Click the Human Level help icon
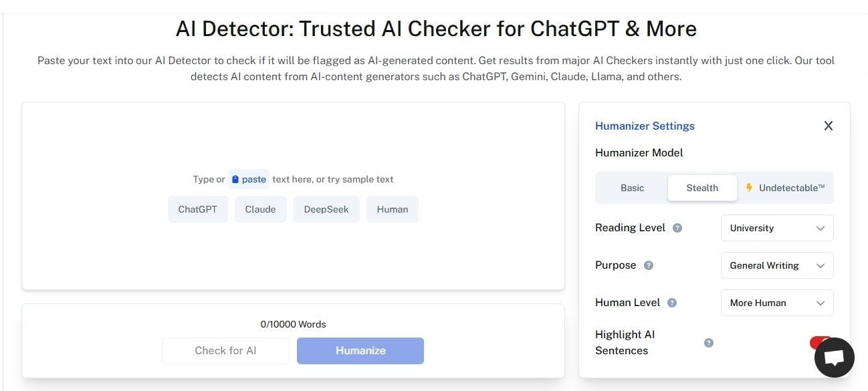This screenshot has height=391, width=868. coord(672,303)
